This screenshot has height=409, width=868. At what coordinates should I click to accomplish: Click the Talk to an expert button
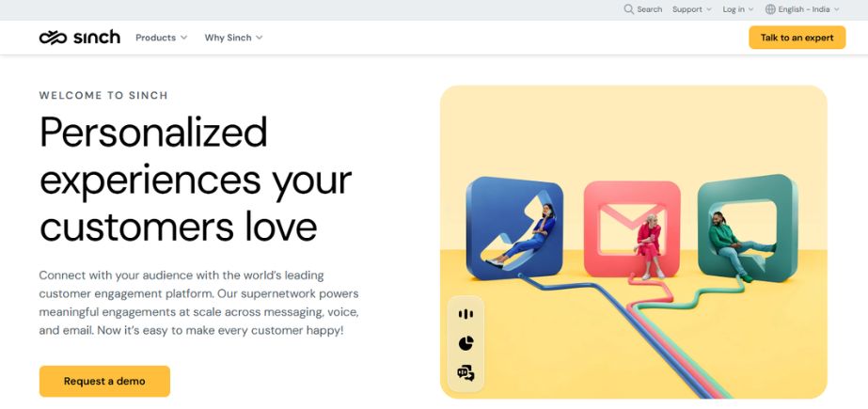[797, 38]
